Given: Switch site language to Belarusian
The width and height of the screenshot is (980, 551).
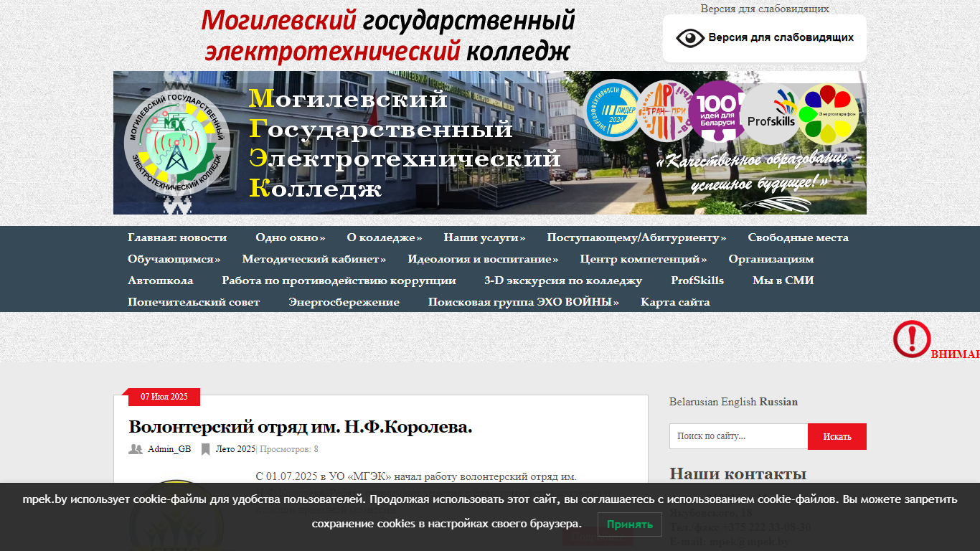Looking at the screenshot, I should point(694,402).
